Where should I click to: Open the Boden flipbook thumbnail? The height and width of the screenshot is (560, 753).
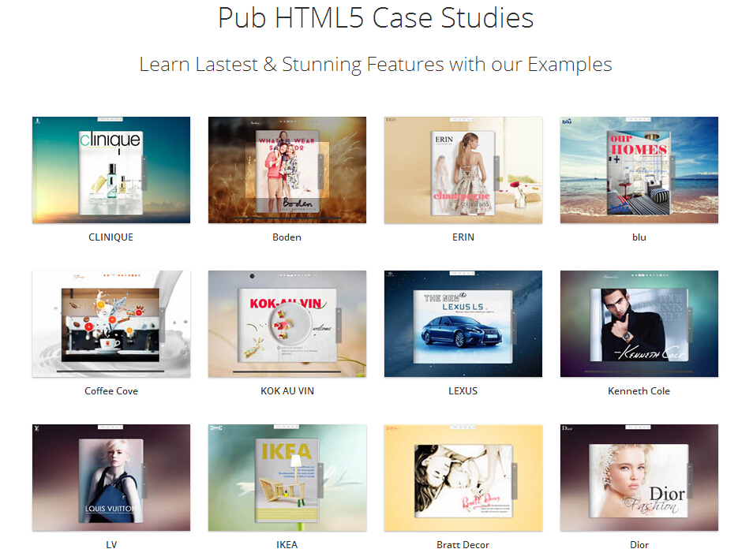click(x=287, y=170)
